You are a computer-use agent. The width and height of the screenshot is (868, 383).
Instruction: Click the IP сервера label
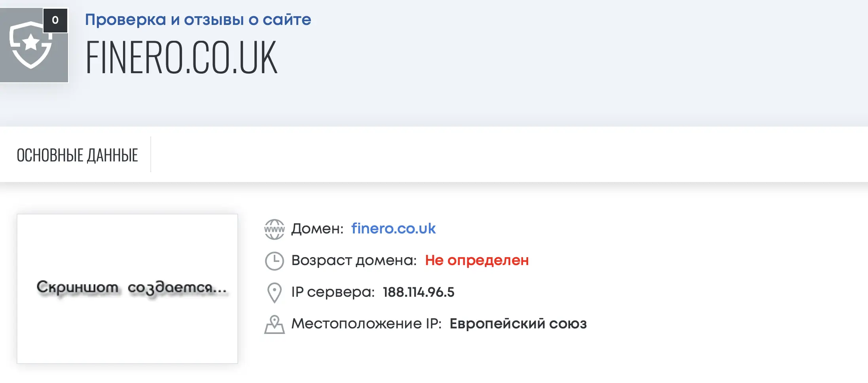[333, 292]
